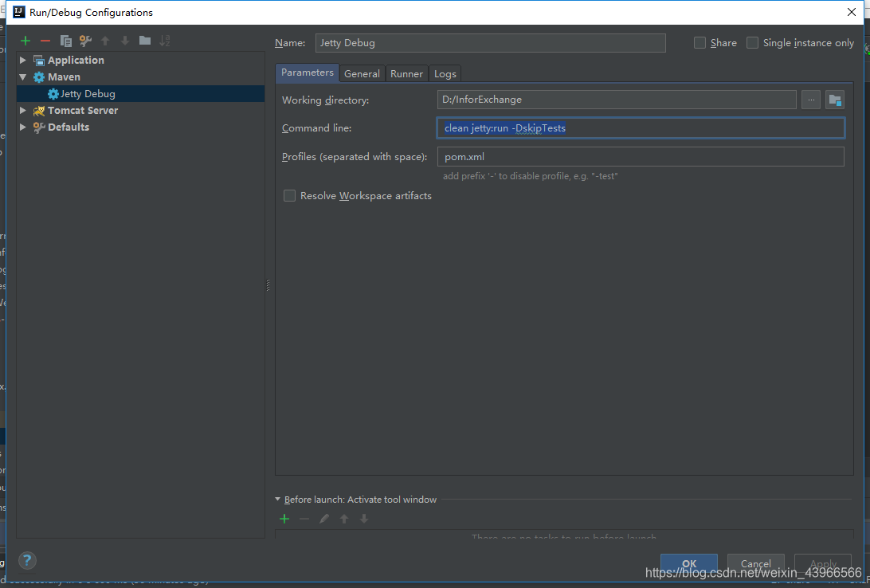The height and width of the screenshot is (588, 870).
Task: Add a before launch task
Action: pyautogui.click(x=284, y=519)
